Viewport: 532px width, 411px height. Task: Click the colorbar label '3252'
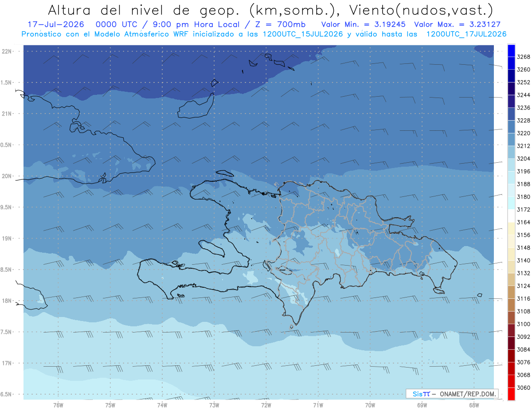(524, 82)
